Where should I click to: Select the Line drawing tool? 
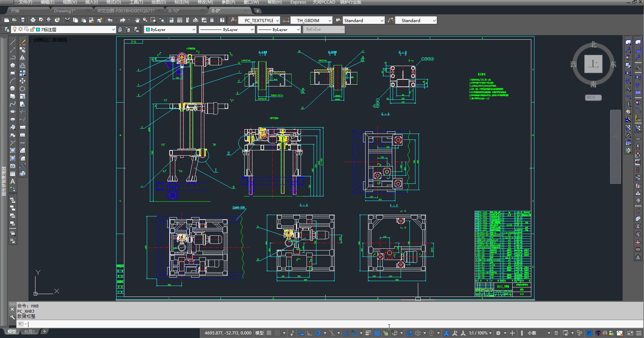pos(13,42)
